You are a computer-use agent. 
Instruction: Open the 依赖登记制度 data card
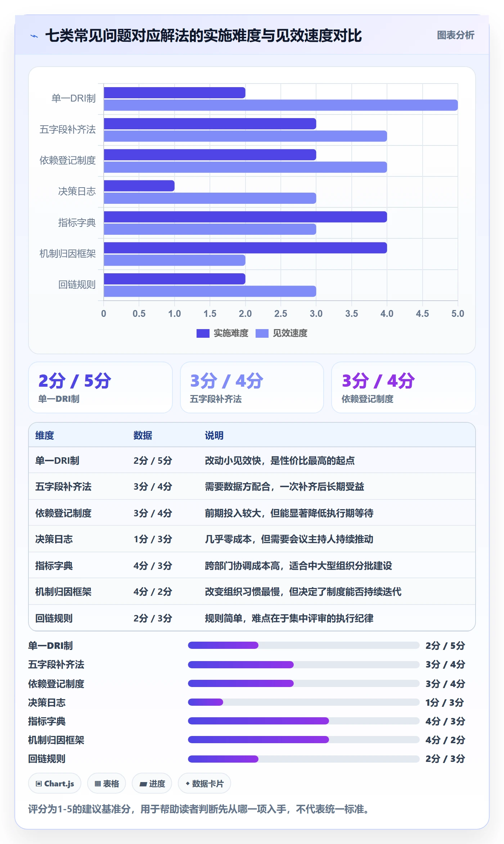[x=404, y=387]
